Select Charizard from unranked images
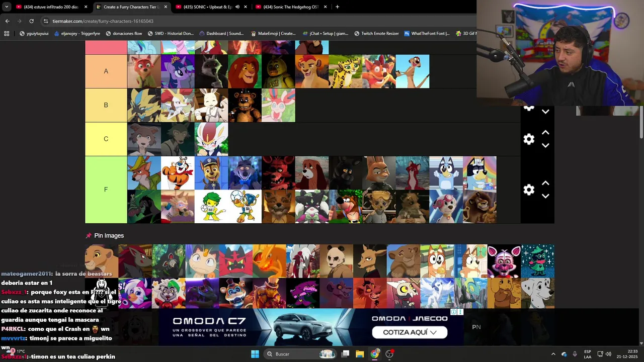 pyautogui.click(x=269, y=261)
